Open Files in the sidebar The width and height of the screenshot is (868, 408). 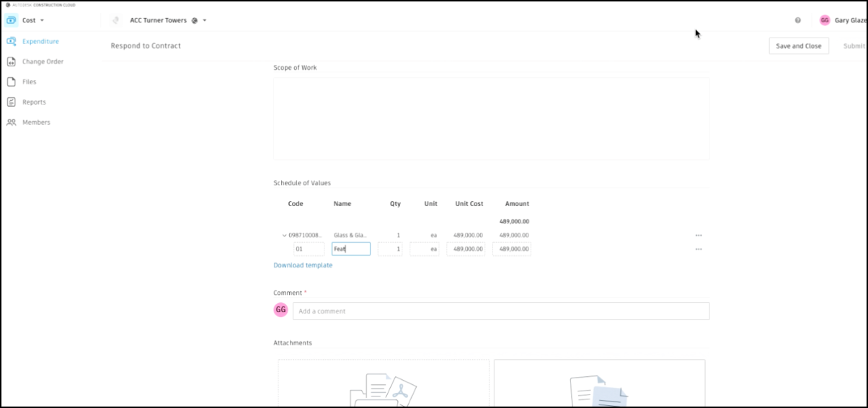tap(29, 81)
